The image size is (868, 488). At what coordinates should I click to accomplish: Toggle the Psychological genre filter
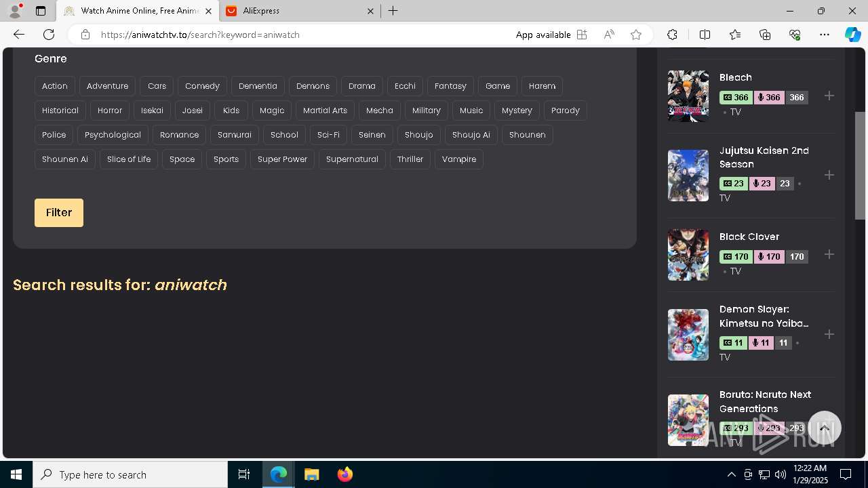coord(113,135)
